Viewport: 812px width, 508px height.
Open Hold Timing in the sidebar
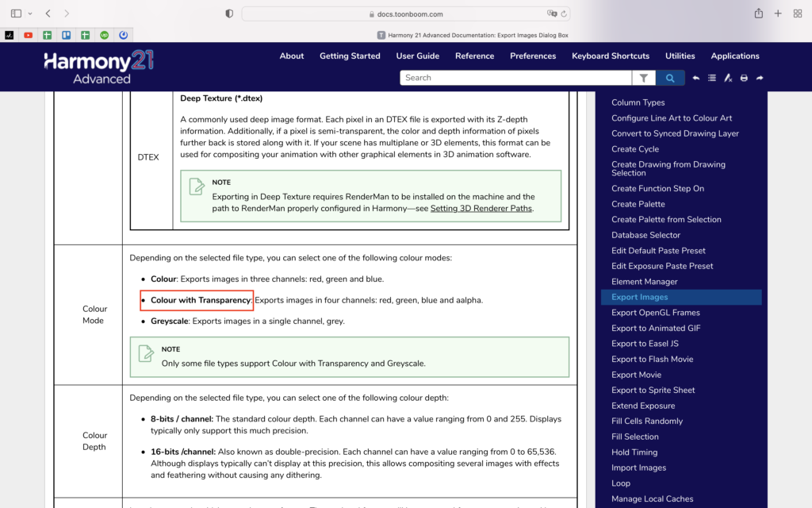pos(634,452)
